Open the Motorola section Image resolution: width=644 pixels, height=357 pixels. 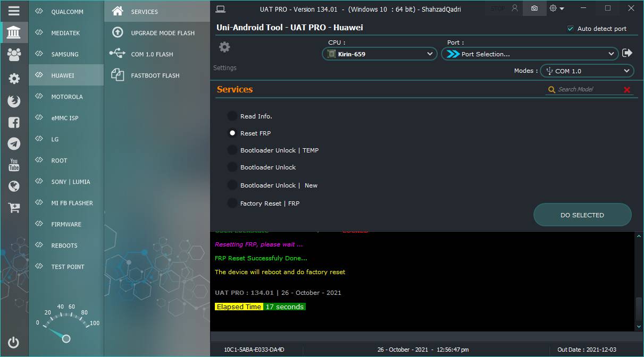tap(66, 96)
